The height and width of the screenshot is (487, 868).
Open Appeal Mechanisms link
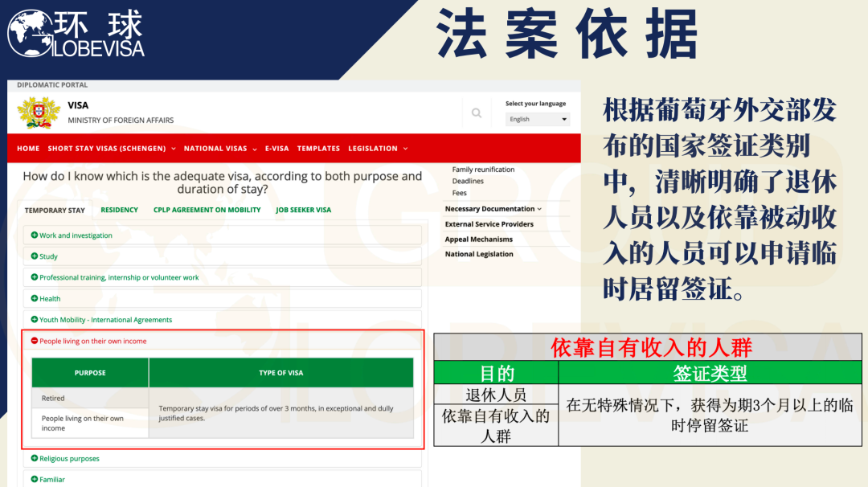point(479,239)
